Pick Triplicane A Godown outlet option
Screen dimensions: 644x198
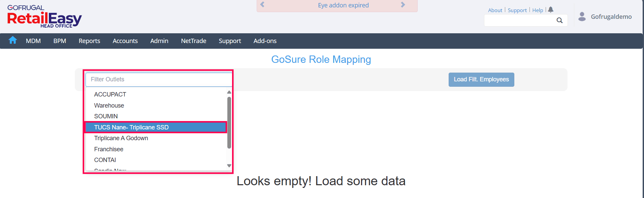(x=121, y=138)
